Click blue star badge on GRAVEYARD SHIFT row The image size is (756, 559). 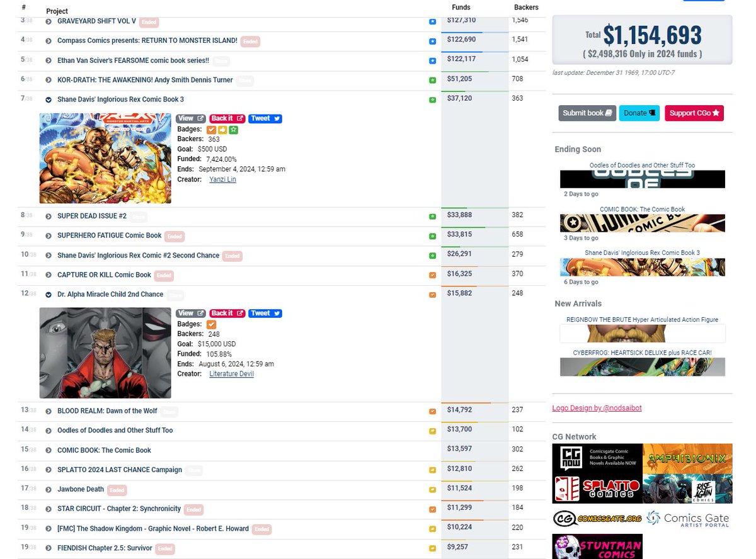tap(432, 21)
